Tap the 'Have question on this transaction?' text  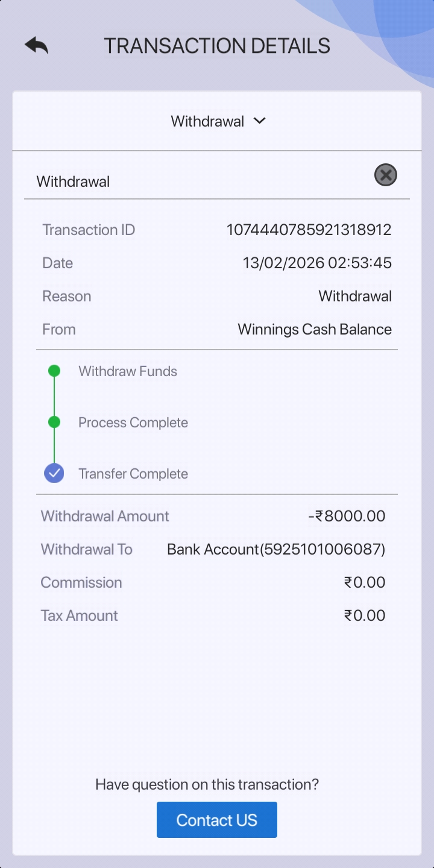click(x=207, y=784)
